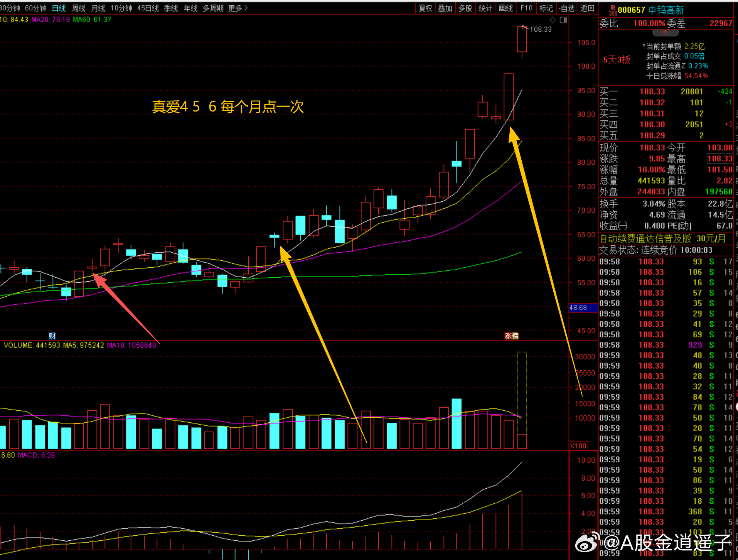Click the 标记 mark button

pos(546,8)
